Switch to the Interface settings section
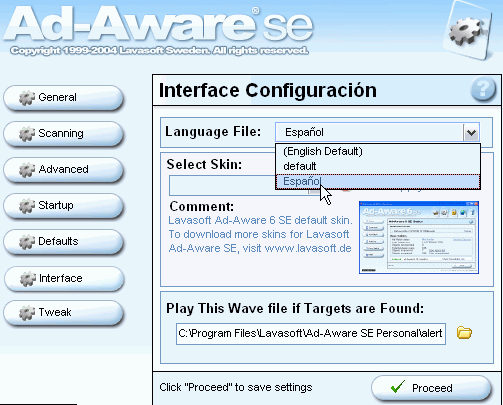Screen dimensions: 503x405 (x=64, y=278)
